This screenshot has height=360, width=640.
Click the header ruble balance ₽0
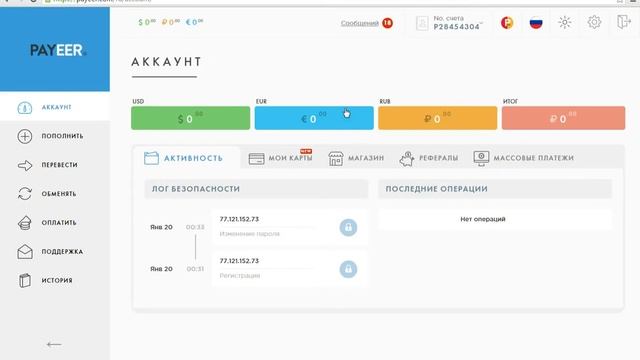pyautogui.click(x=171, y=22)
